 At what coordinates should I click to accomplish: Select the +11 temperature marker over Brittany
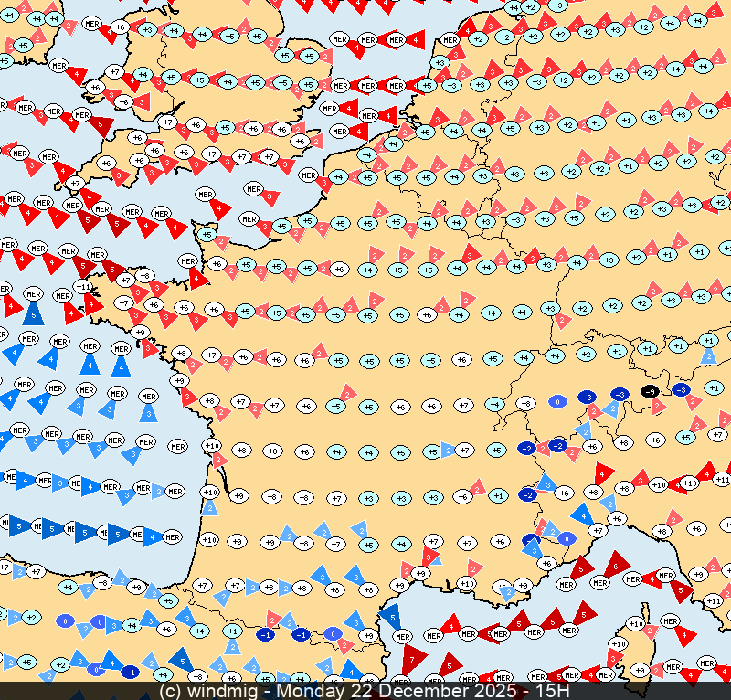point(83,287)
